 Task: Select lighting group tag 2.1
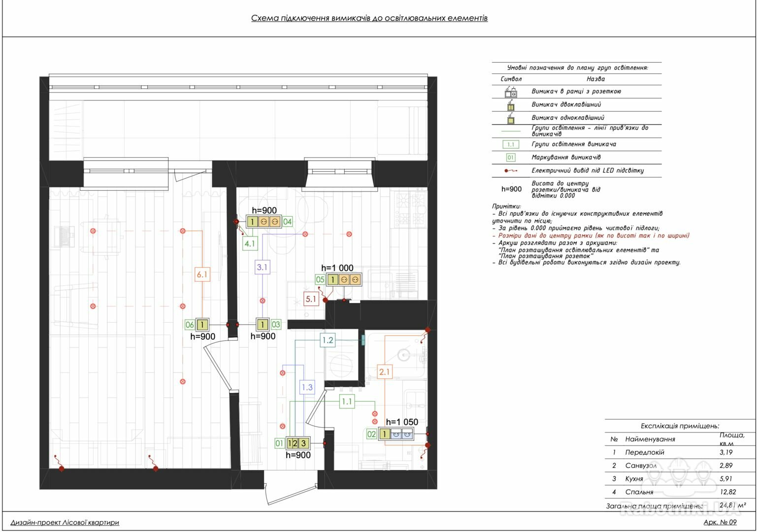(x=385, y=372)
